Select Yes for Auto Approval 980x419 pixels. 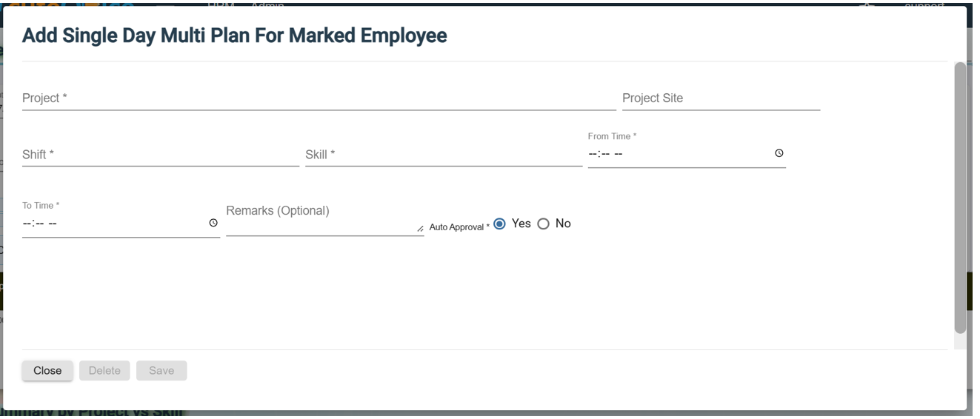pyautogui.click(x=499, y=224)
